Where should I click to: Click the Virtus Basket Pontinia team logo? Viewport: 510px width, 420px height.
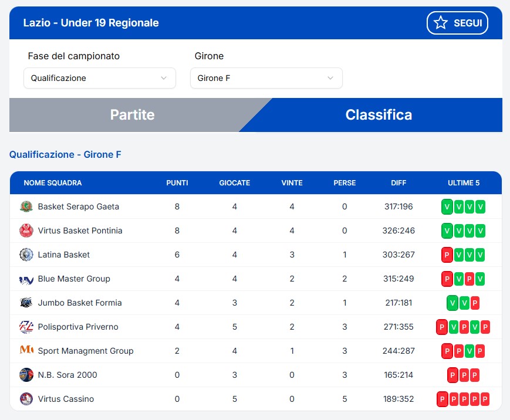[x=26, y=231]
